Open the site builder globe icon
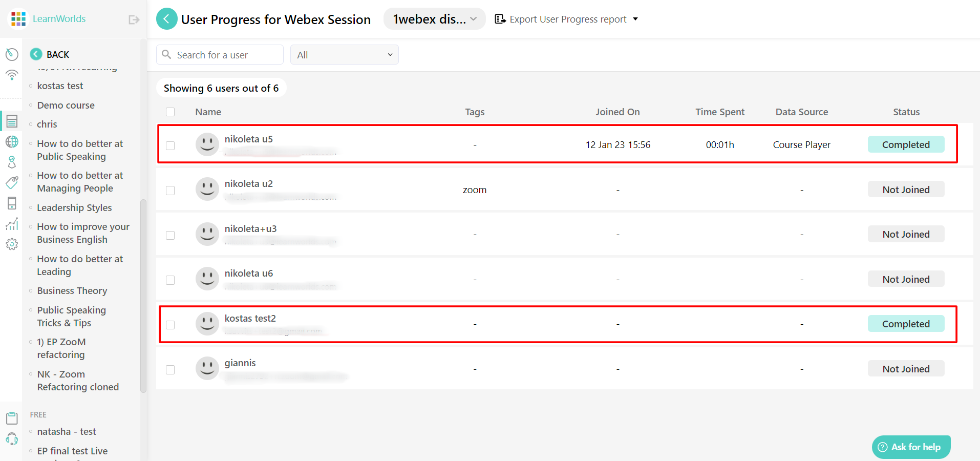This screenshot has width=980, height=461. click(x=12, y=142)
